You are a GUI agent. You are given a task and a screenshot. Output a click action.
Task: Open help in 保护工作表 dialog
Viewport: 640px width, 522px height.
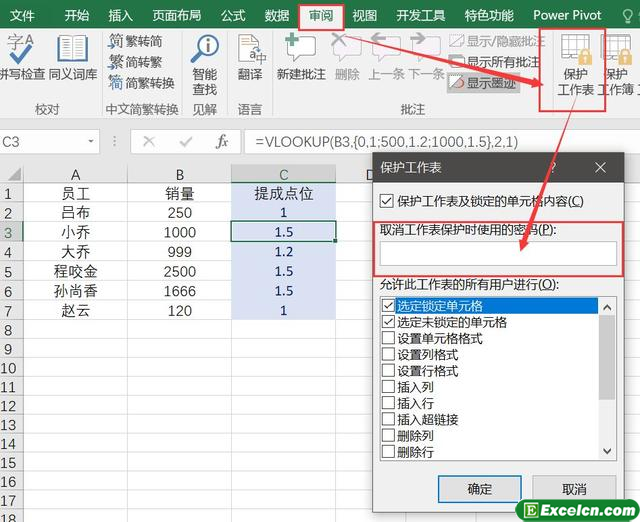553,167
